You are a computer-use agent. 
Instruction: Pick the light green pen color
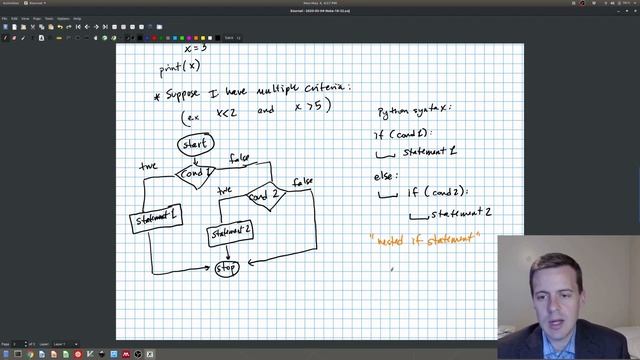click(x=182, y=38)
